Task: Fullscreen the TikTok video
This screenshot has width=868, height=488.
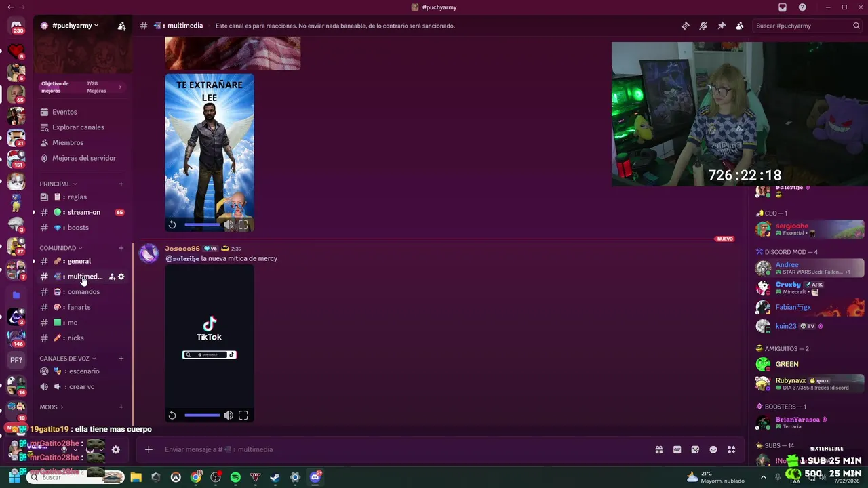Action: coord(243,415)
